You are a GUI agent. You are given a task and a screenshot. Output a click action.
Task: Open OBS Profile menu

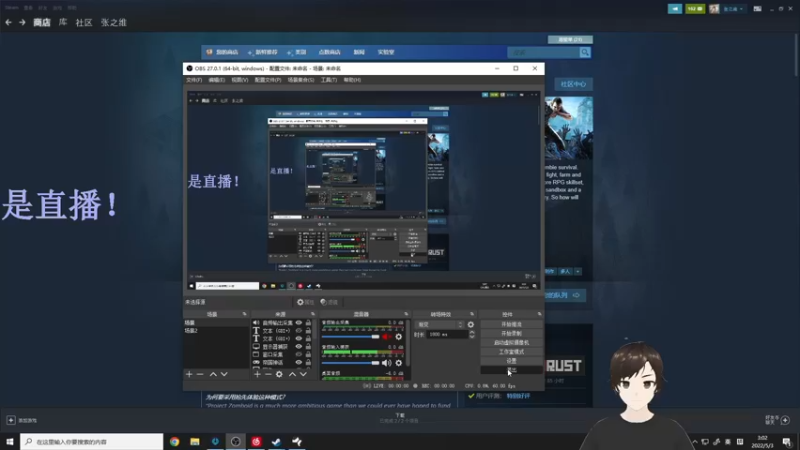tap(268, 80)
